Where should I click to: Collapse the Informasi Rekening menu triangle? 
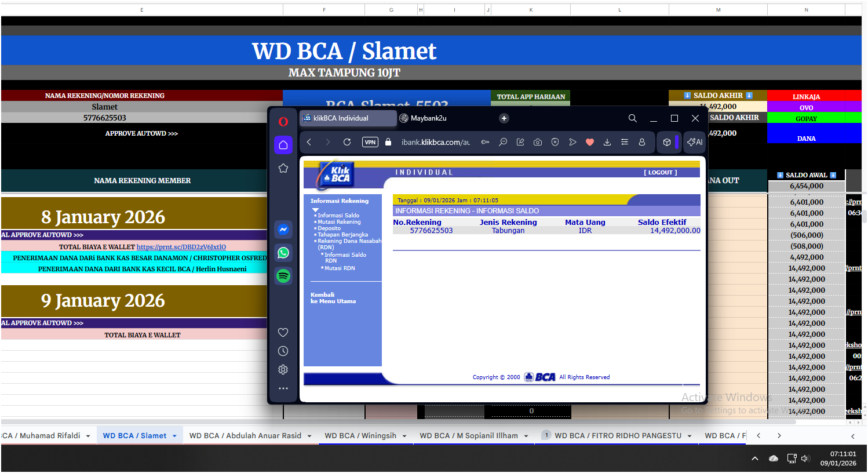tap(316, 210)
